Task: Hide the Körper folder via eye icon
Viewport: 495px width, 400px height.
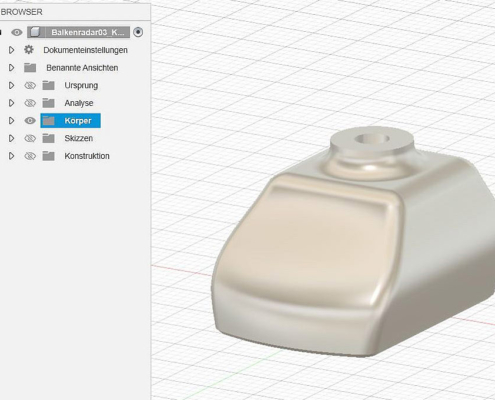Action: (x=30, y=121)
